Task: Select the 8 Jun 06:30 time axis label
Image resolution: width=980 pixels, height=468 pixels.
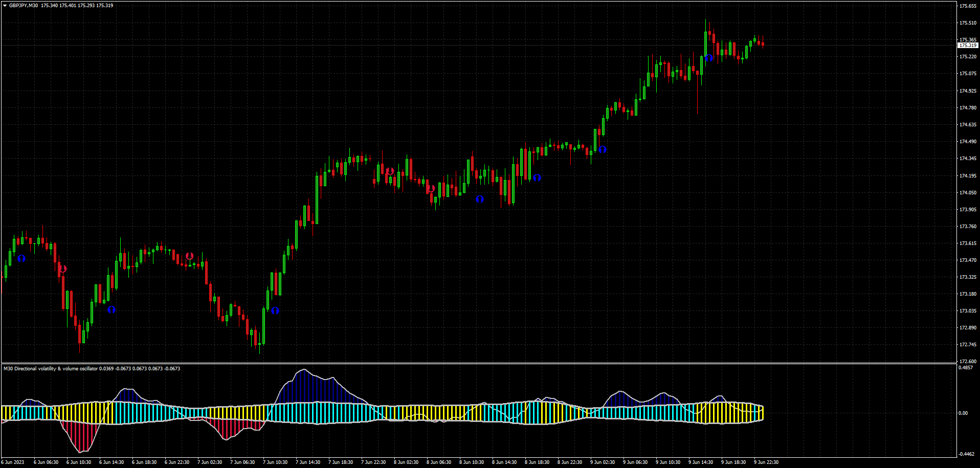Action: tap(439, 462)
